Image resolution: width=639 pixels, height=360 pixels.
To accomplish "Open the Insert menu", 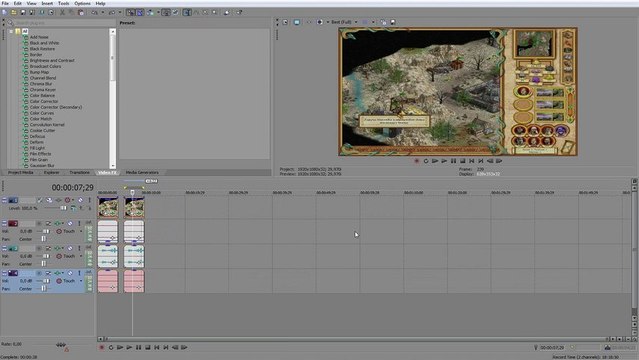I will [47, 3].
